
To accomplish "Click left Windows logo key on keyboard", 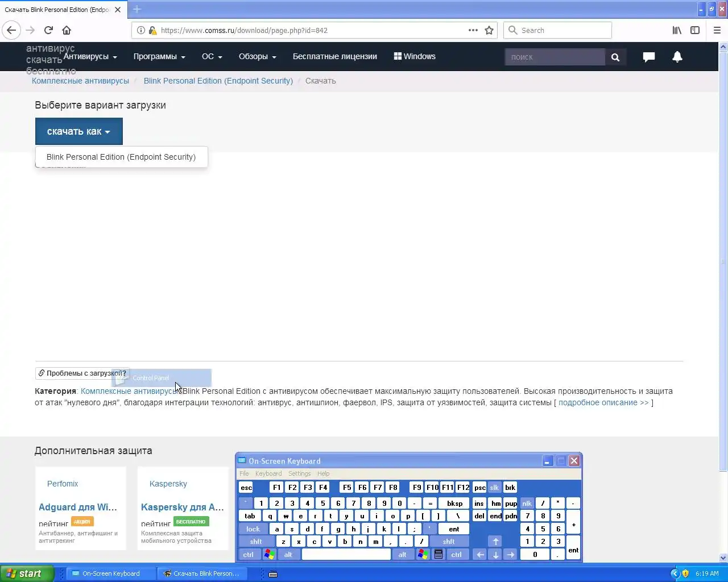I will (269, 554).
